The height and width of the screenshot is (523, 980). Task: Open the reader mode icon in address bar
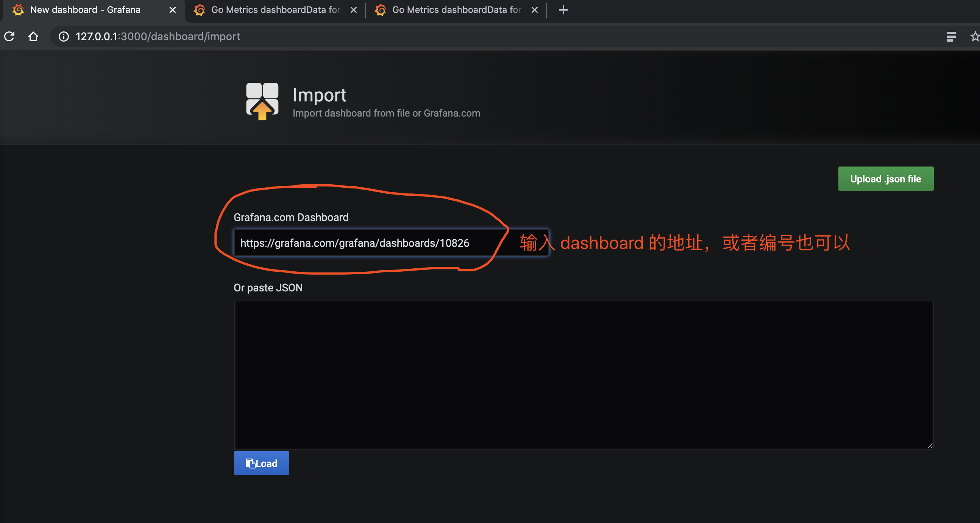tap(951, 36)
